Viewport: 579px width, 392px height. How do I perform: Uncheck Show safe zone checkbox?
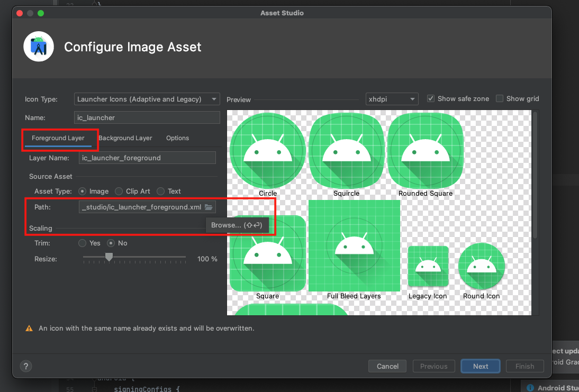[x=431, y=98]
